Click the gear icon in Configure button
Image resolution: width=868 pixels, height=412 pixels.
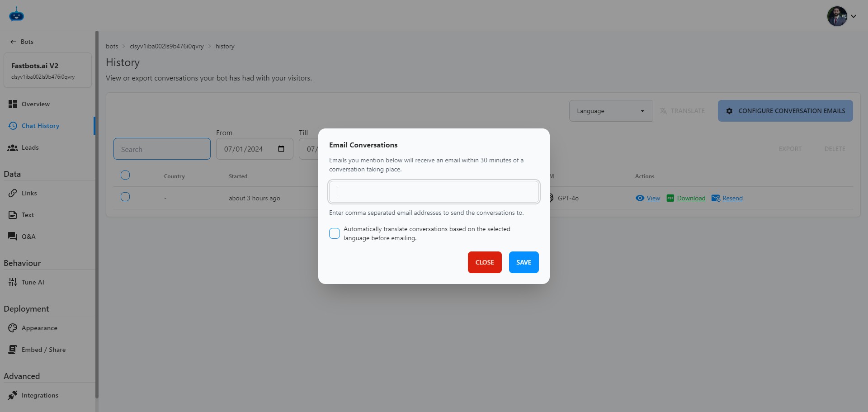tap(729, 111)
